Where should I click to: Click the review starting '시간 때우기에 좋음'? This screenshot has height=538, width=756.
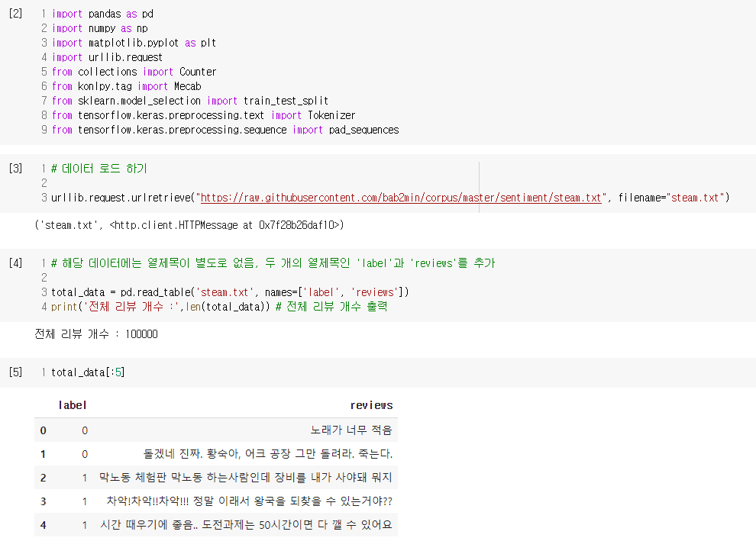[x=247, y=524]
